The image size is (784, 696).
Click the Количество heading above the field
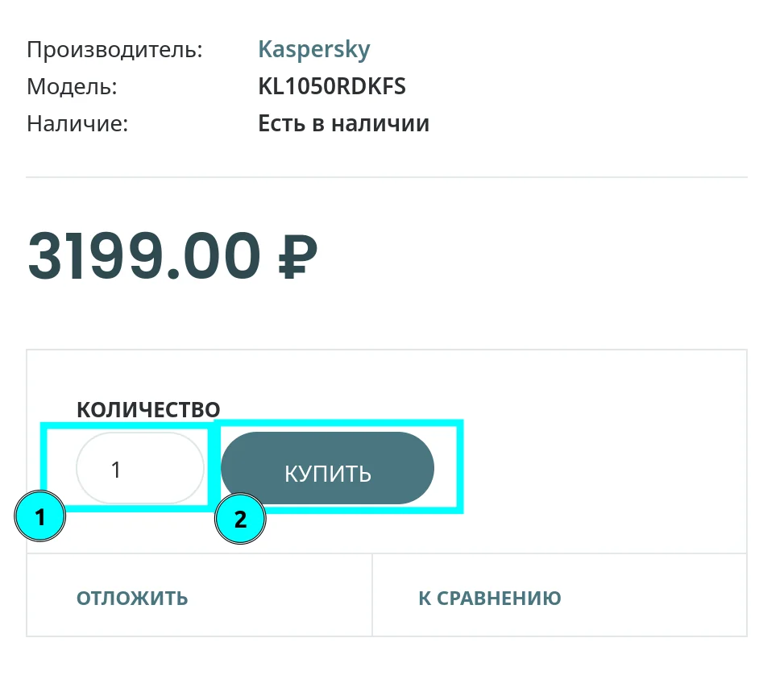pos(148,409)
